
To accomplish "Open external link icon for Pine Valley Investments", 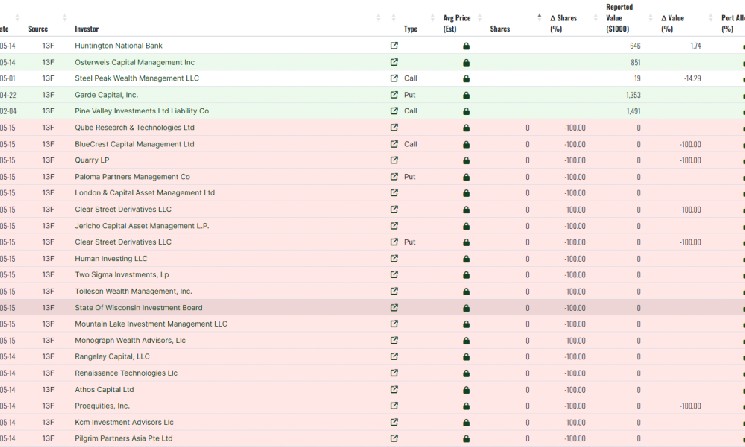I will tap(394, 111).
